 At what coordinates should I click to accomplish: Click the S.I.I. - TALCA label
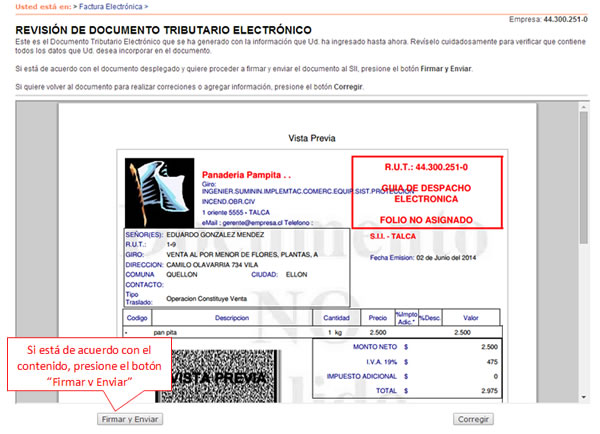393,236
